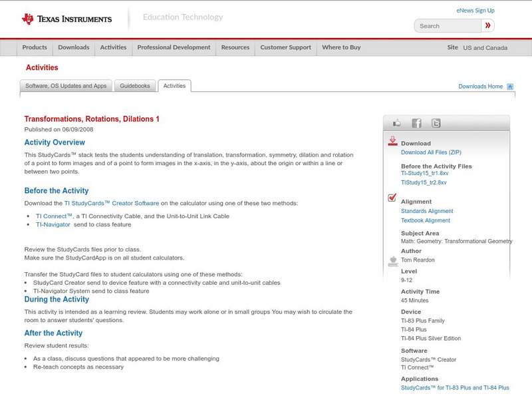This screenshot has width=532, height=398.
Task: Open the Activities nav menu
Action: (113, 47)
